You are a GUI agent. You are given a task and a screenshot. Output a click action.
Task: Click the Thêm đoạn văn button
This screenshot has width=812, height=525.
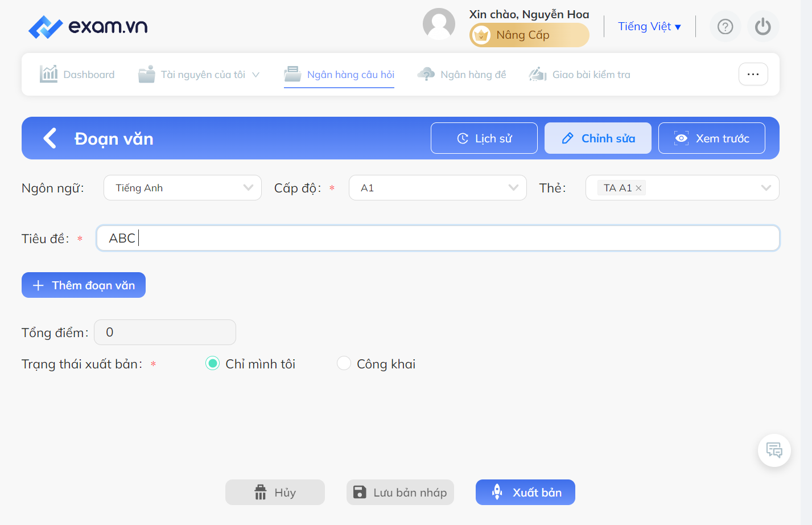coord(84,285)
